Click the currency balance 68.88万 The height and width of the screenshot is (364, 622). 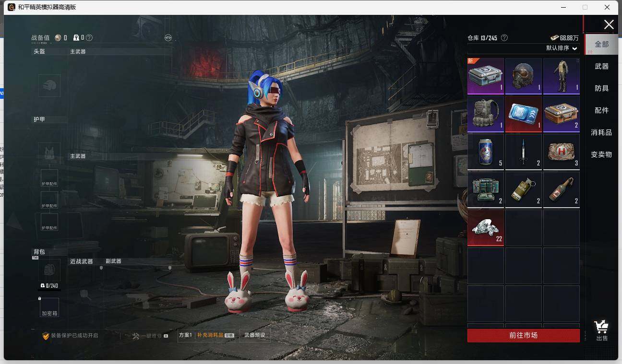point(564,38)
